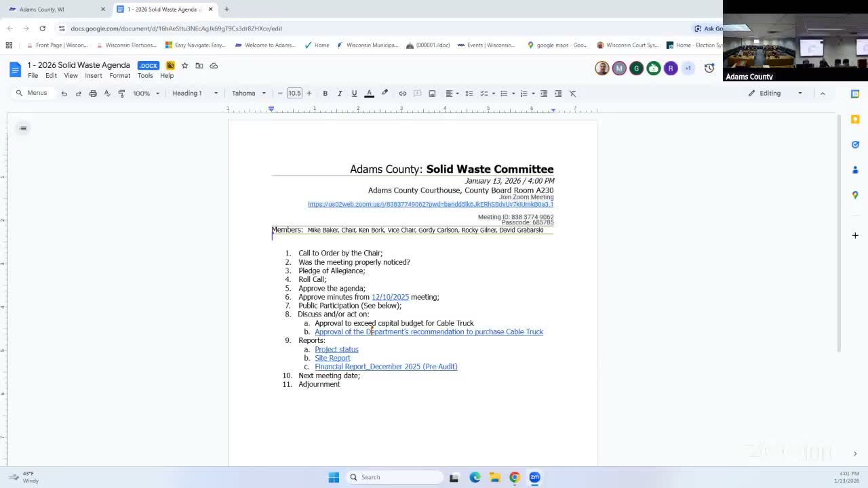
Task: Toggle italic formatting
Action: pos(339,93)
